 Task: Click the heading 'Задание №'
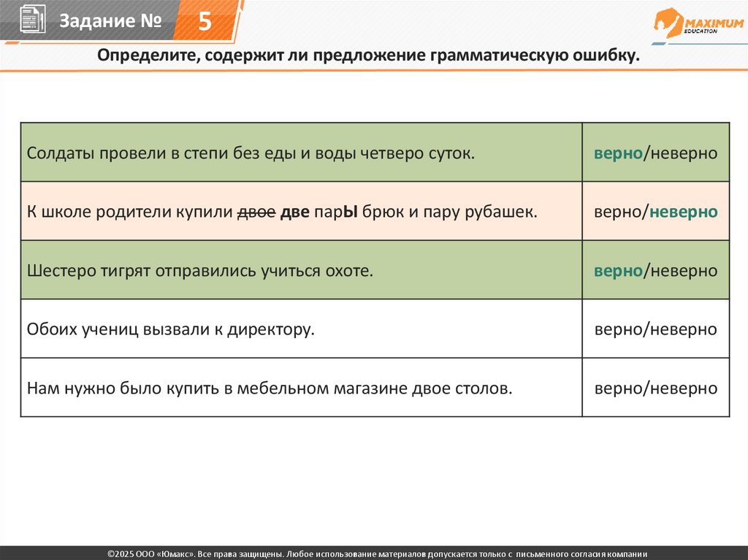tap(110, 20)
